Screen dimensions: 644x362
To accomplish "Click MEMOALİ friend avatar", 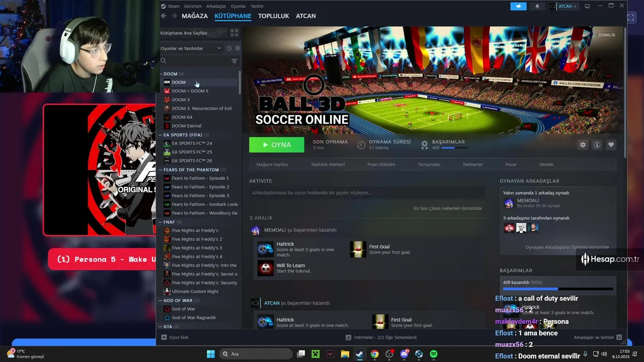I will [509, 203].
